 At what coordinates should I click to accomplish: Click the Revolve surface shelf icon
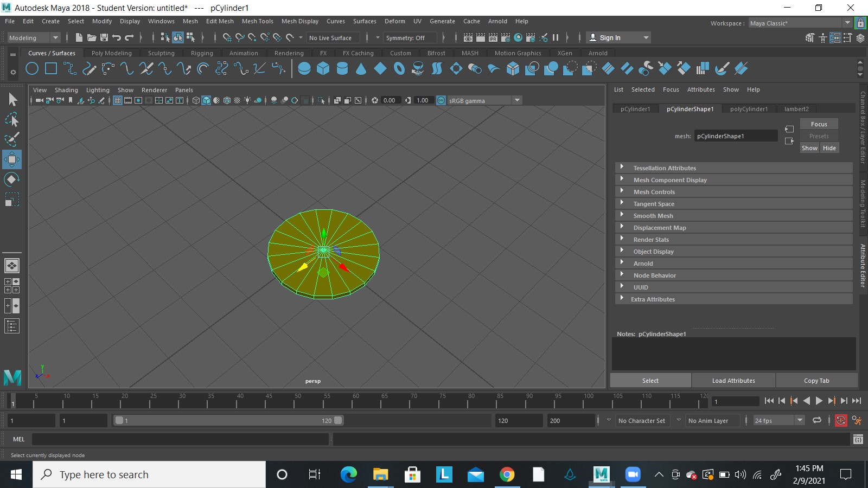pyautogui.click(x=418, y=68)
